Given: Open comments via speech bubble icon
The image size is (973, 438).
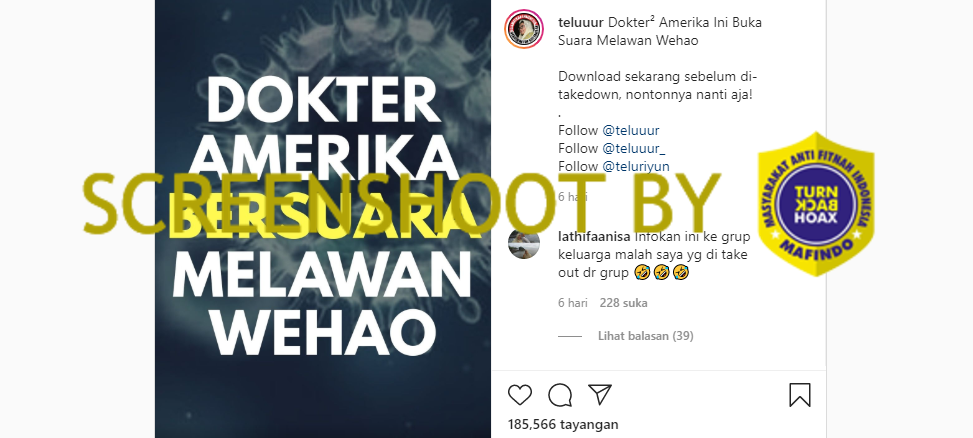Looking at the screenshot, I should coord(560,395).
